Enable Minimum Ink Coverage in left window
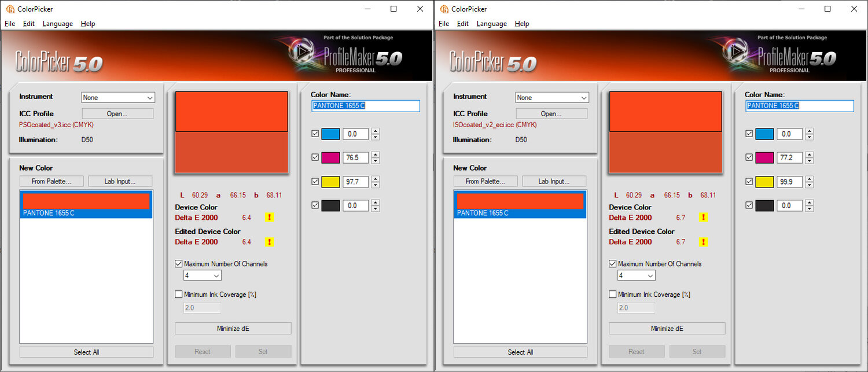 coord(179,294)
